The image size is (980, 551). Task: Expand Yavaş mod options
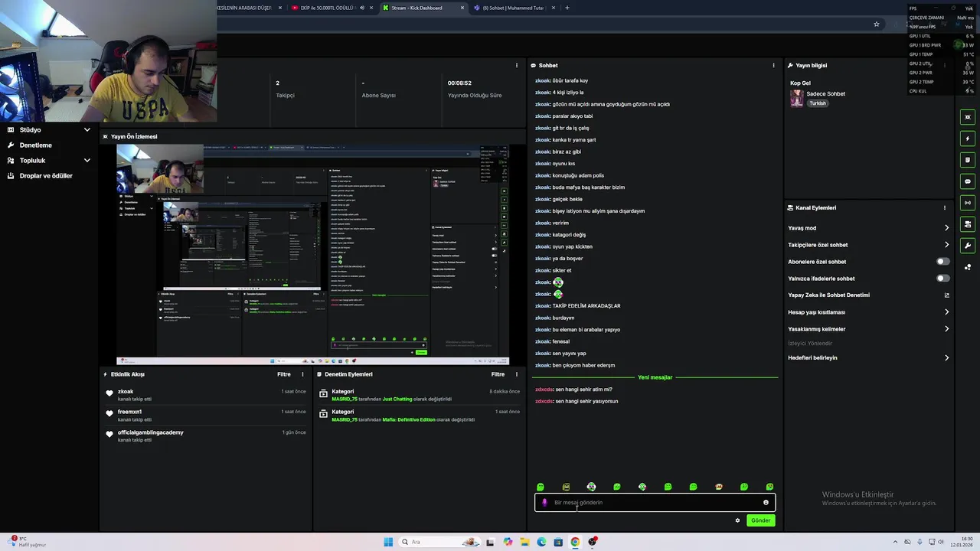[946, 228]
